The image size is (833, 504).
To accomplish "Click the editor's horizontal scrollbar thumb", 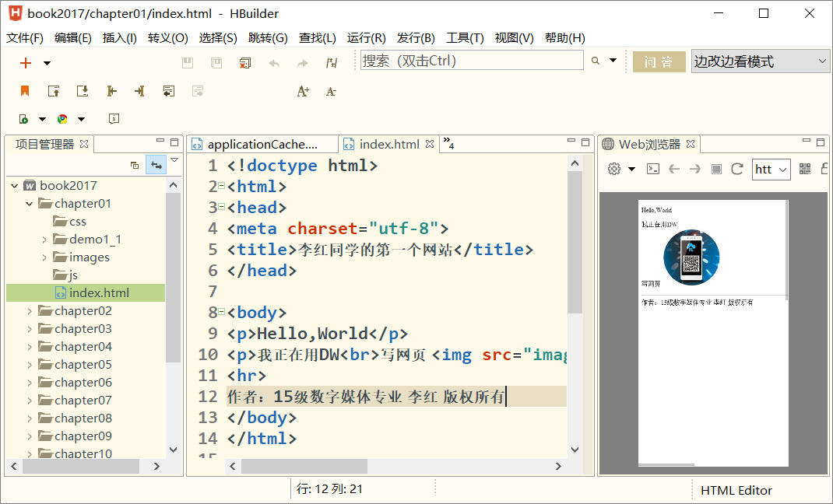I will pyautogui.click(x=304, y=466).
